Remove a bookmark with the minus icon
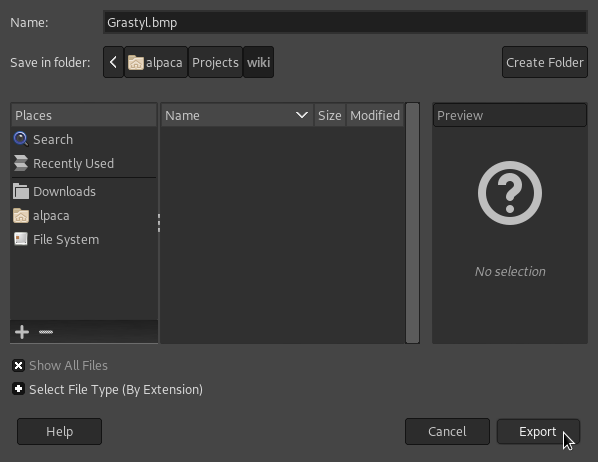598x462 pixels. point(46,332)
